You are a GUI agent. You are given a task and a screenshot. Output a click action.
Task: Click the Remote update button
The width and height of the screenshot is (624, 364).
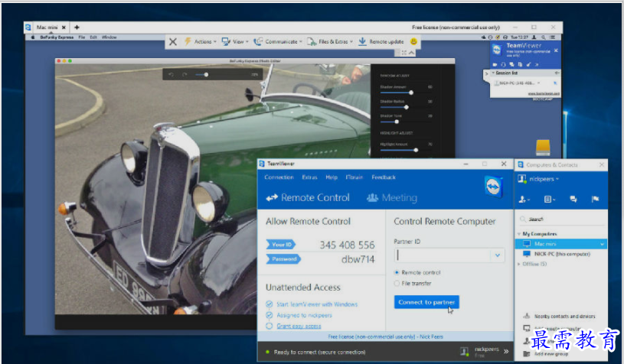[x=381, y=42]
